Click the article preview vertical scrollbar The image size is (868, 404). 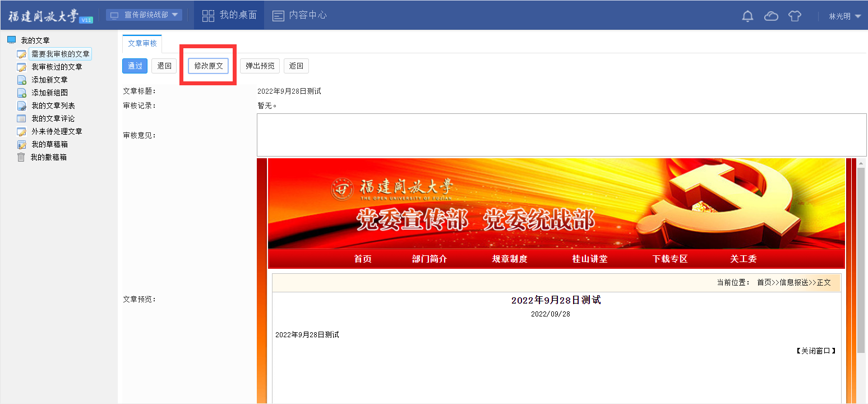click(861, 258)
